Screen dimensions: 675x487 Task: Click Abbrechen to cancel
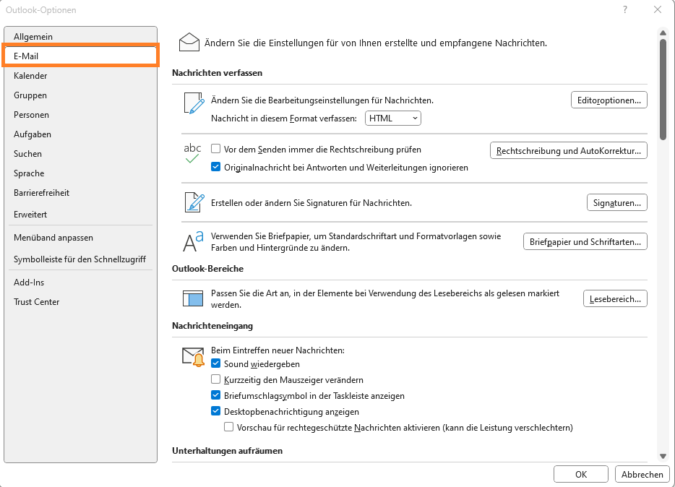click(x=642, y=474)
